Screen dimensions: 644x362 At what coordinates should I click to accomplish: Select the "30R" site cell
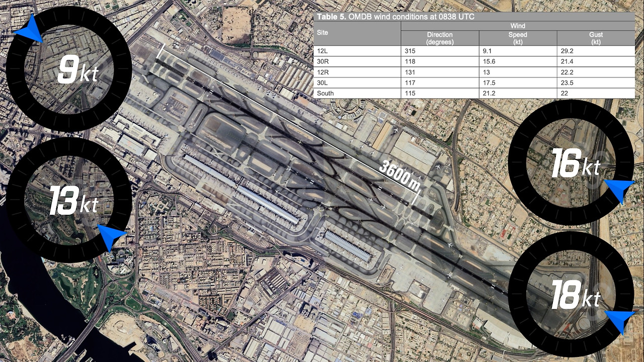357,61
